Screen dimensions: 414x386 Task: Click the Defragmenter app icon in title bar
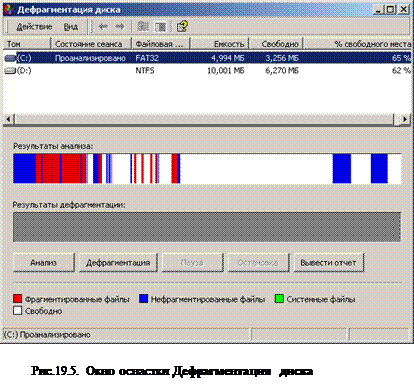click(x=9, y=9)
